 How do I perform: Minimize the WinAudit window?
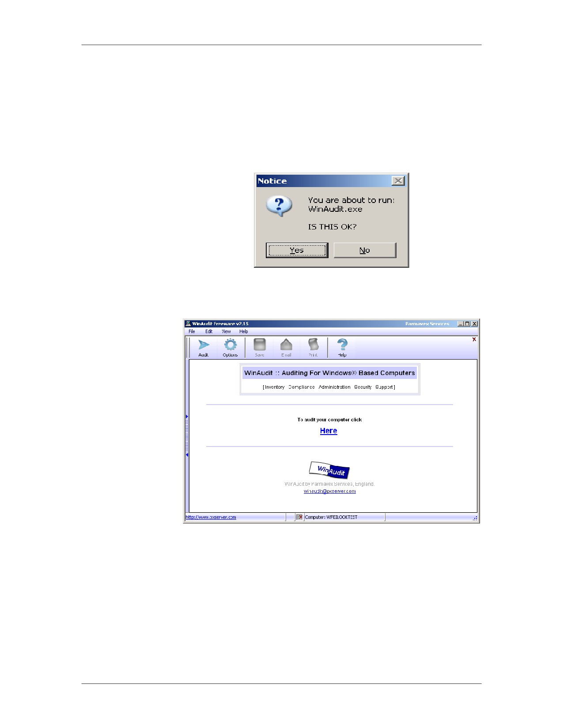coord(461,324)
